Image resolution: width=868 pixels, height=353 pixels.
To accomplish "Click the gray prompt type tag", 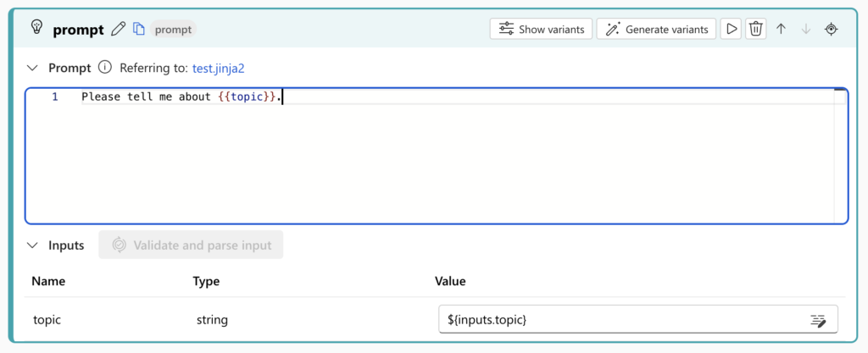I will [173, 30].
